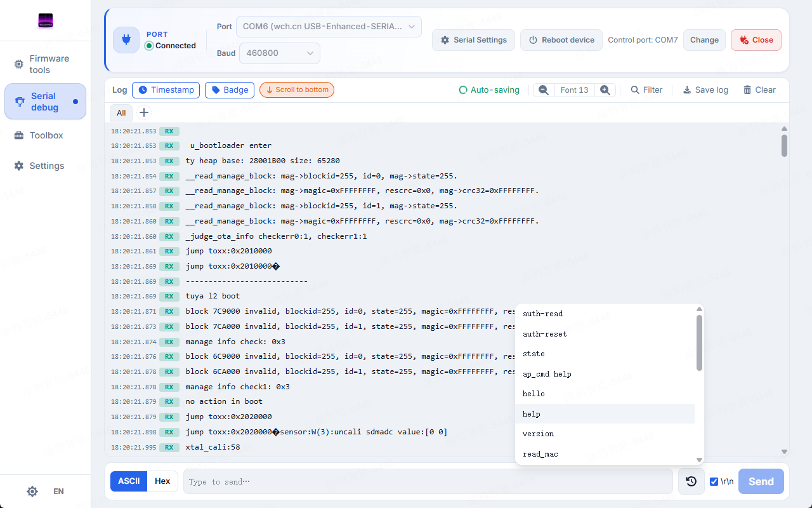Click log line 'xtal_cali:58'
Screen dimensions: 812x508
(213, 448)
